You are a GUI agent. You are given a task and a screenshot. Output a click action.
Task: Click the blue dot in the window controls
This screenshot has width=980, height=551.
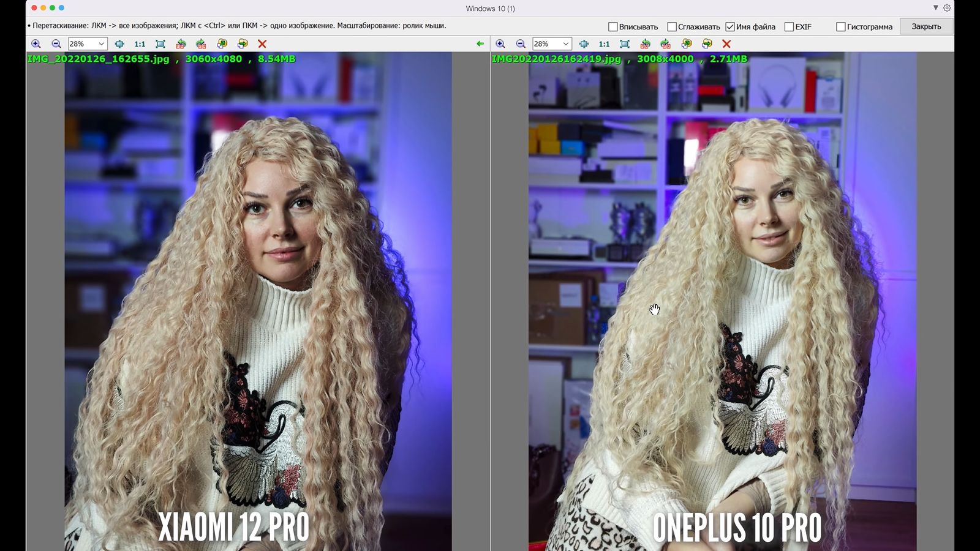tap(61, 8)
